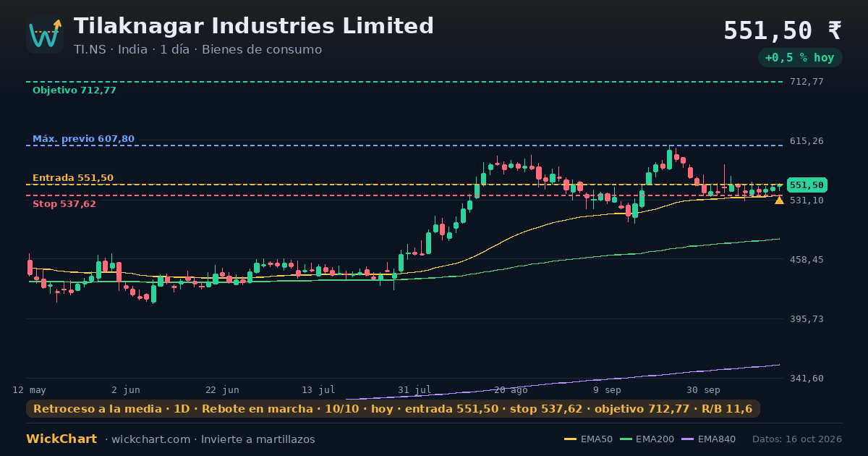
Task: Click the 341,60 axis value
Action: point(807,379)
